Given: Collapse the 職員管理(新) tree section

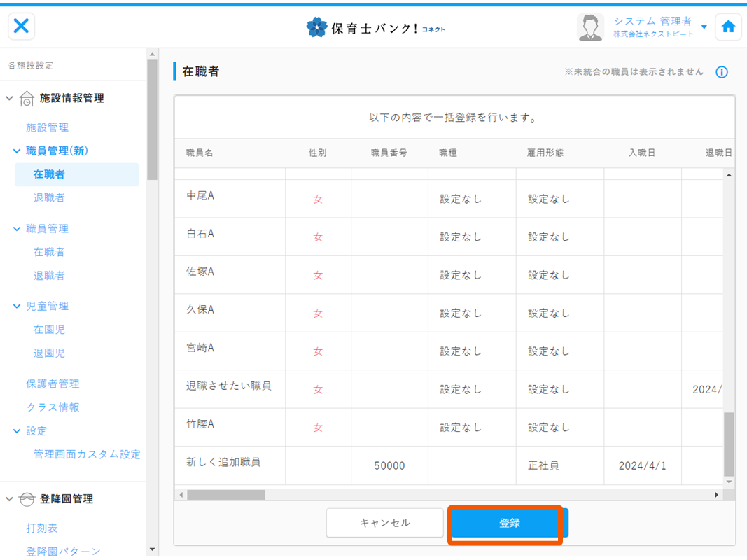Looking at the screenshot, I should [18, 150].
